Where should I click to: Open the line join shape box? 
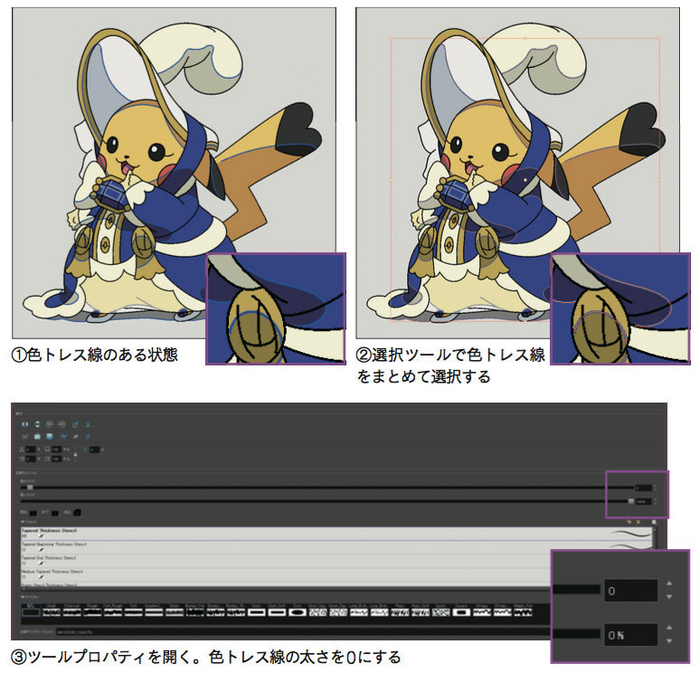coord(77,513)
